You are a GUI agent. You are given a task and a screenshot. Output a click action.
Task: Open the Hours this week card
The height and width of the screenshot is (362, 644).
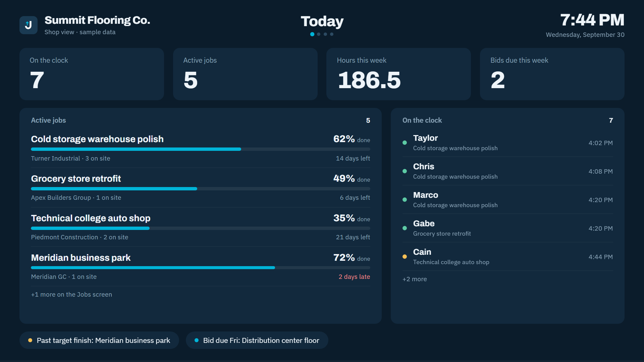[398, 74]
